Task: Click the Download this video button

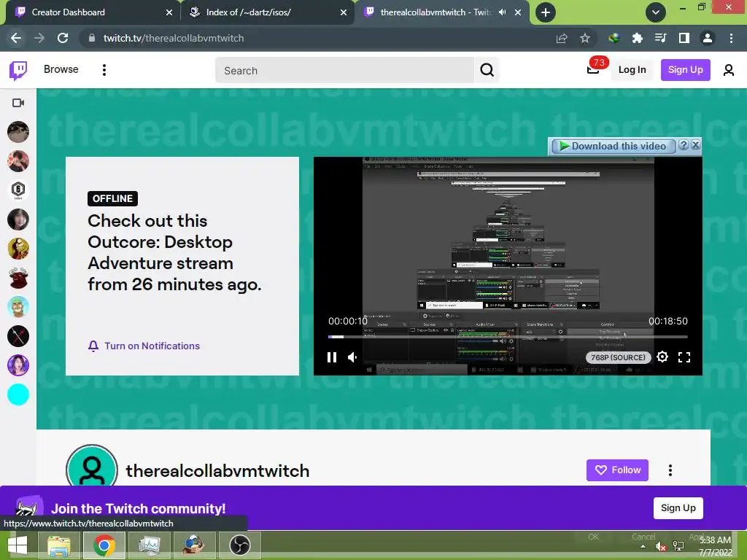Action: [x=613, y=146]
